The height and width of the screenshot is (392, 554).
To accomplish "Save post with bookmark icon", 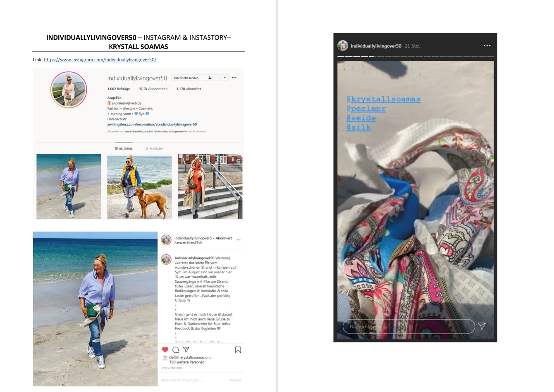I will tap(238, 350).
